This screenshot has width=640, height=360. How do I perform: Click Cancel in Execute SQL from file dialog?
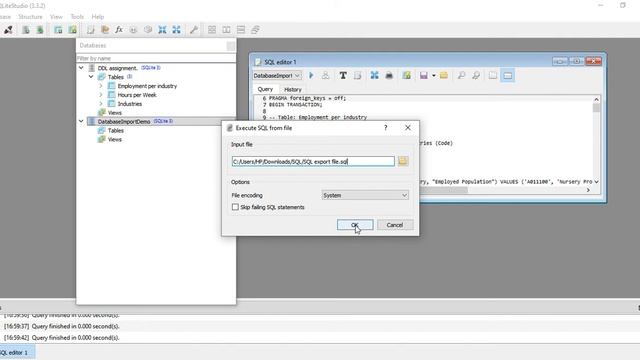tap(395, 225)
